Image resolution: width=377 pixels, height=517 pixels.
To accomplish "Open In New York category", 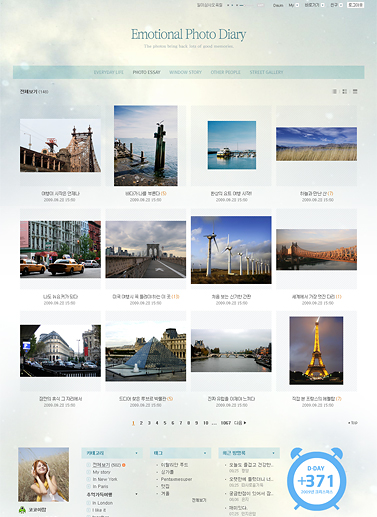I will [105, 479].
